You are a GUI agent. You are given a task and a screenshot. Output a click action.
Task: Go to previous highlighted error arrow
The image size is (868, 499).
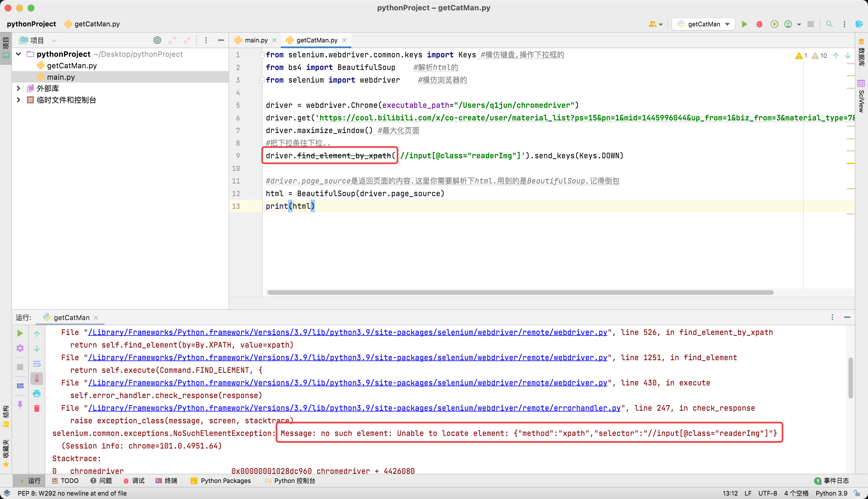[x=836, y=56]
